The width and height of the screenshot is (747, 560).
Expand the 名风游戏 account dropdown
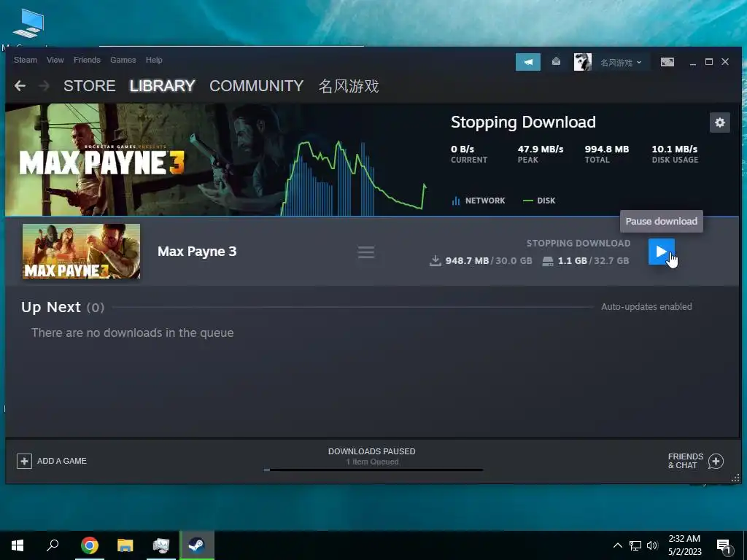pos(621,63)
